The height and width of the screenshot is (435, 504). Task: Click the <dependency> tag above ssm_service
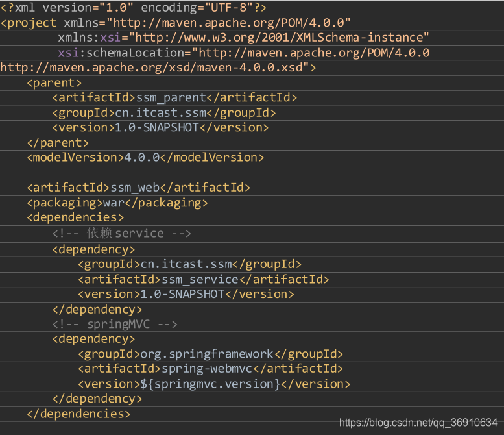tap(93, 249)
